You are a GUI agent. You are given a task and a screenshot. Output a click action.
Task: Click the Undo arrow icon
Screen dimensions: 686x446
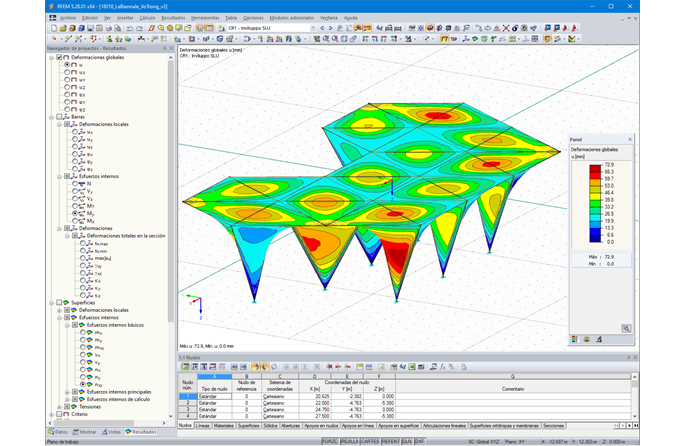(x=130, y=28)
